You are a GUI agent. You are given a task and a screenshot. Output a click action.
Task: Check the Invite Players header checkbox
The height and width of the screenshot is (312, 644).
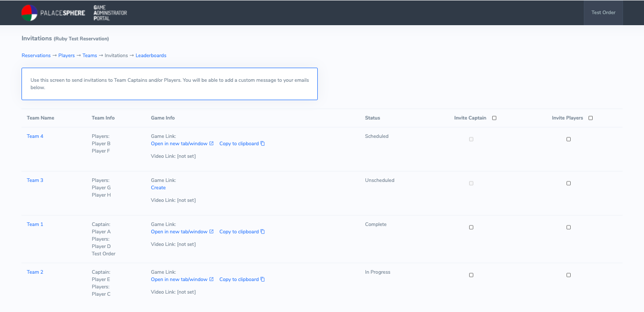(x=591, y=118)
